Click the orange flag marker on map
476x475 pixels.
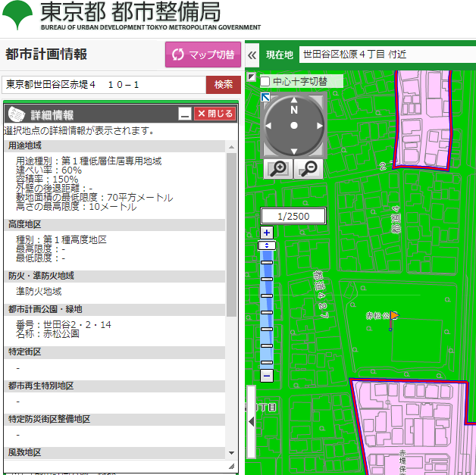393,317
